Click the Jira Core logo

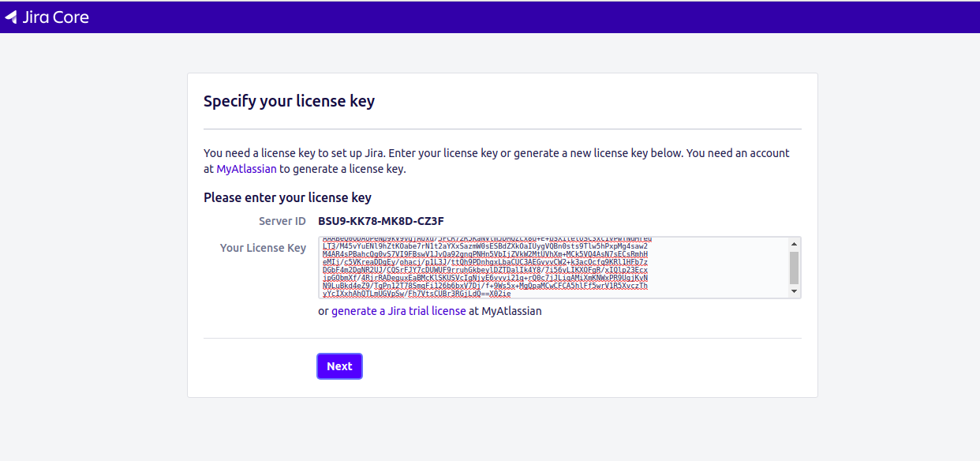point(47,17)
